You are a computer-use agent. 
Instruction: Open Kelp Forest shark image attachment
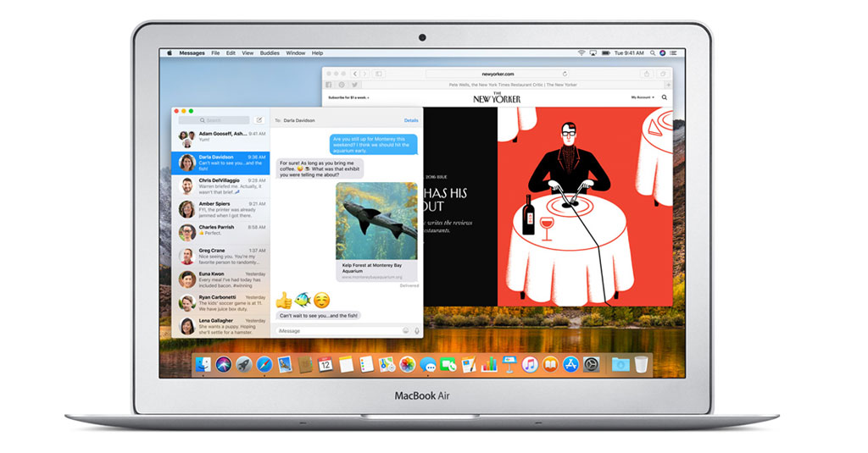(376, 221)
